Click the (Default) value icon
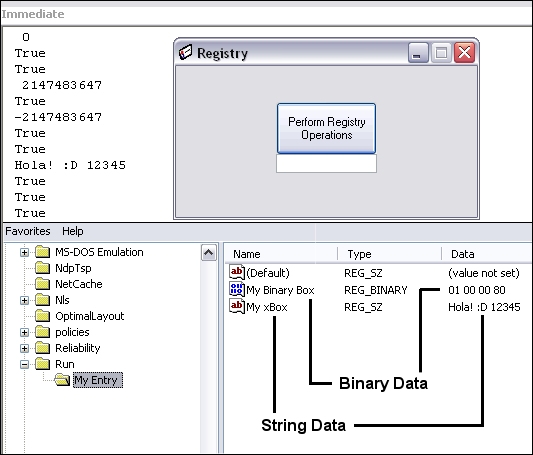 237,273
